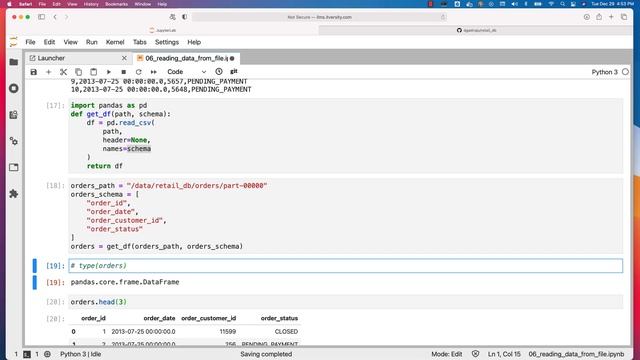Open the Bookmarks menu in macOS menu bar
This screenshot has width=640, height=360.
coord(116,4)
